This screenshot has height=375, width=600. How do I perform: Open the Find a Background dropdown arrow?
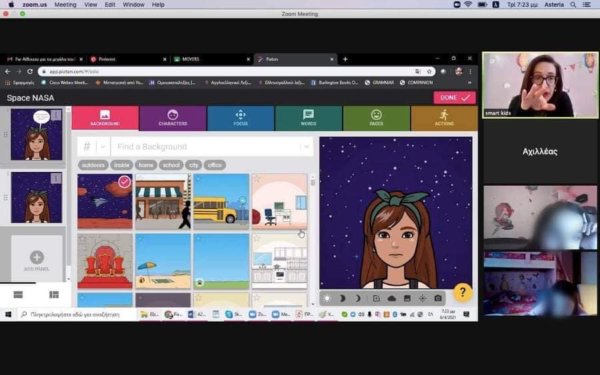tap(306, 147)
